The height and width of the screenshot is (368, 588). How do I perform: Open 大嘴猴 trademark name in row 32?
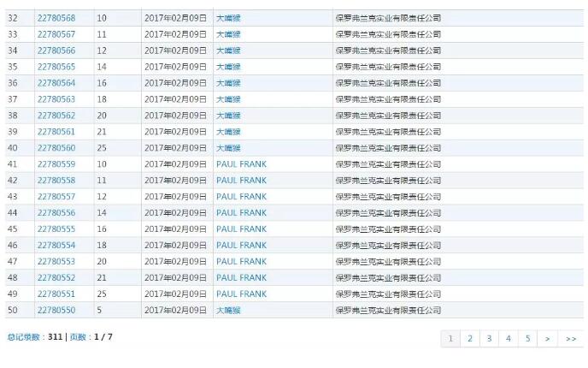click(228, 18)
